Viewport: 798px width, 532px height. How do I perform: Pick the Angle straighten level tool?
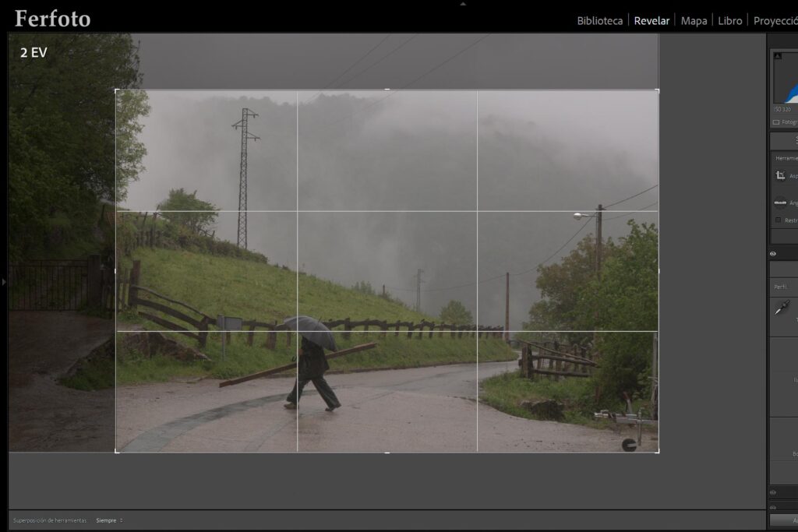coord(780,203)
